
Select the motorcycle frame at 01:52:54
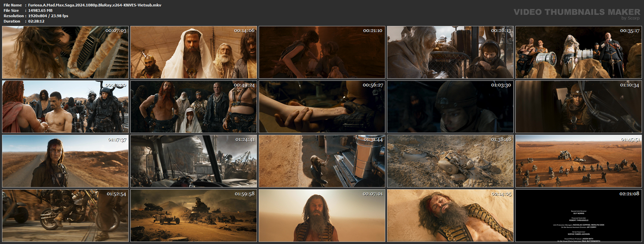tap(65, 215)
